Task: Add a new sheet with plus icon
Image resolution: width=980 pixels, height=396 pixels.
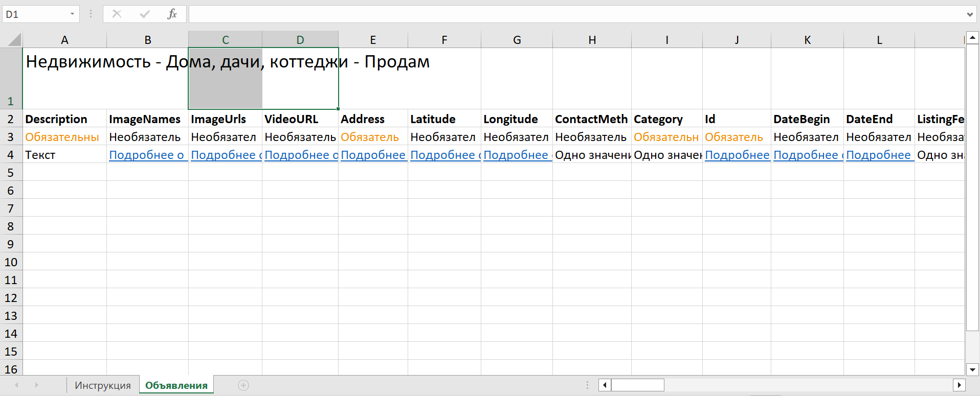Action: [243, 385]
